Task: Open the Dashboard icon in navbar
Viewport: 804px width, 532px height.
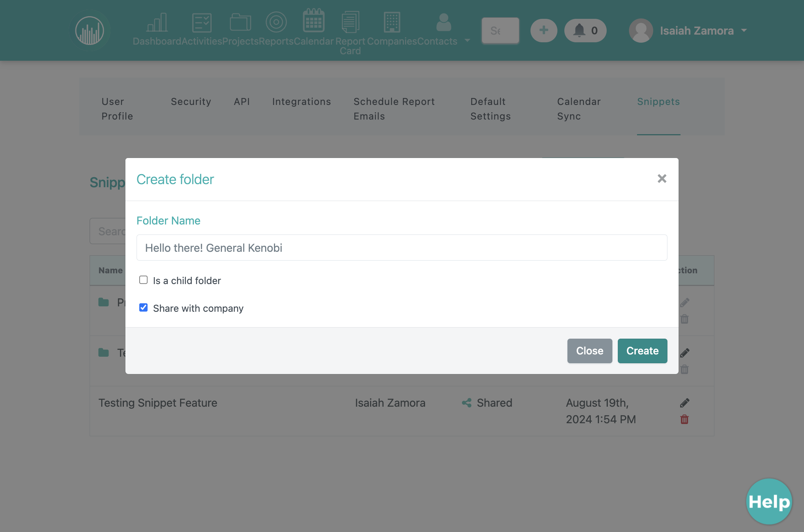Action: coord(157,22)
